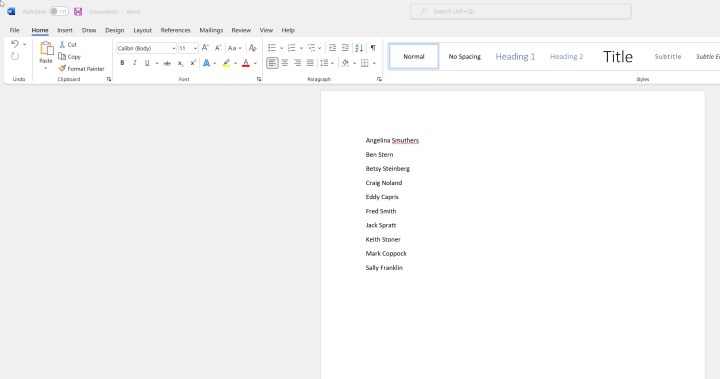Apply the Subtitle style
The width and height of the screenshot is (720, 379).
668,57
